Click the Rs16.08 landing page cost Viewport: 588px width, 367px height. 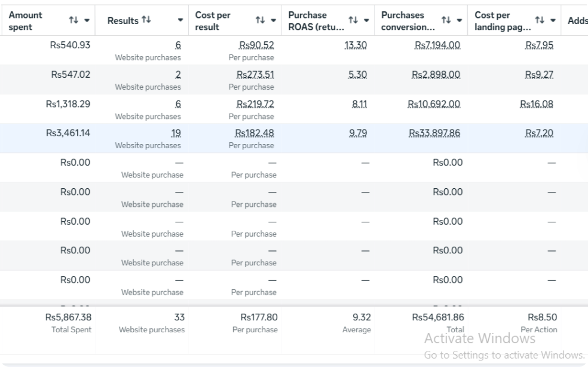coord(537,104)
